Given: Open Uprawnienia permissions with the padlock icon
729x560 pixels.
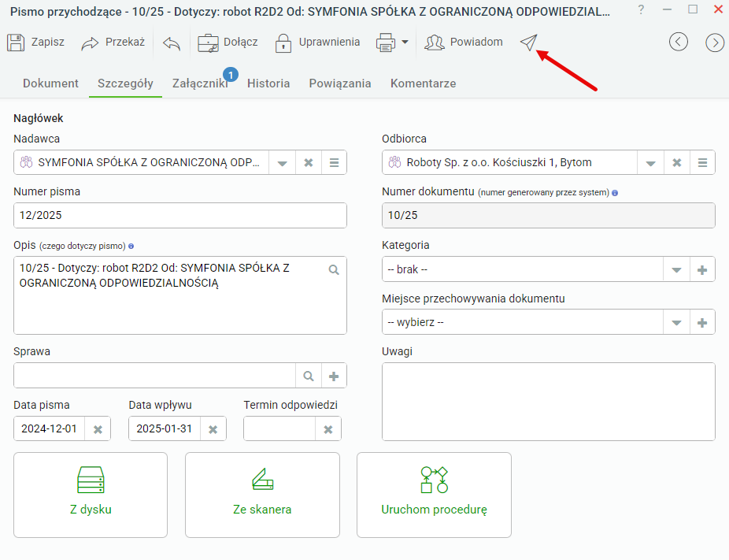Looking at the screenshot, I should [317, 43].
